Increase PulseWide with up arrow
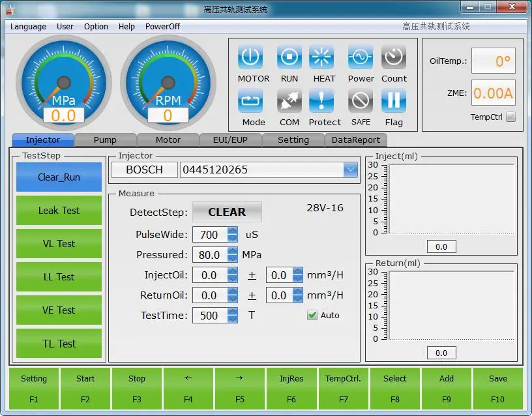Image resolution: width=532 pixels, height=416 pixels. (233, 231)
